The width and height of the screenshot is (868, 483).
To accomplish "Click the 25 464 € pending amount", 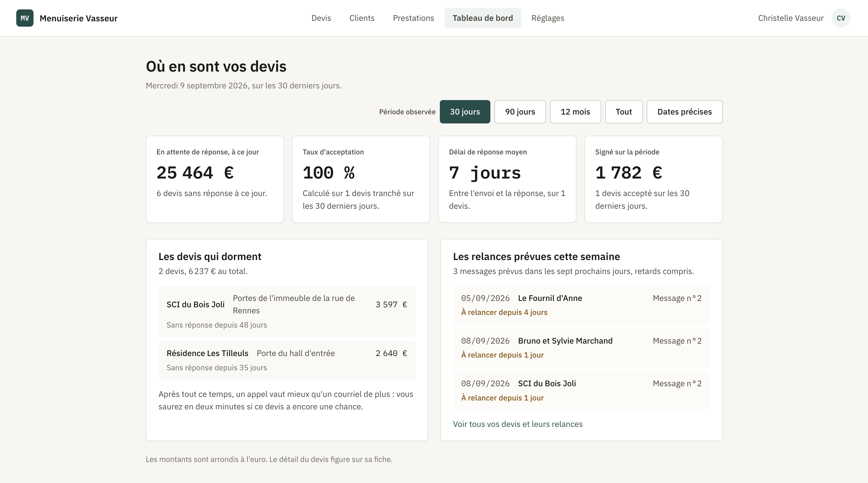I will pos(195,173).
